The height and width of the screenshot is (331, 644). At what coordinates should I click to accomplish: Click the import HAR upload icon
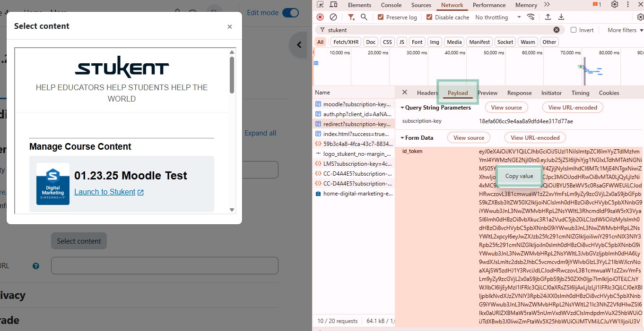[x=548, y=17]
